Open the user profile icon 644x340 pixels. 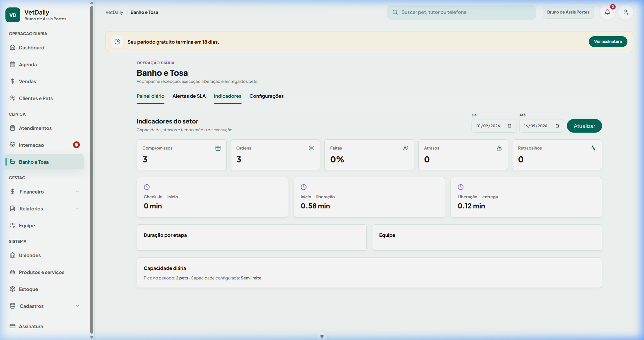tap(626, 12)
